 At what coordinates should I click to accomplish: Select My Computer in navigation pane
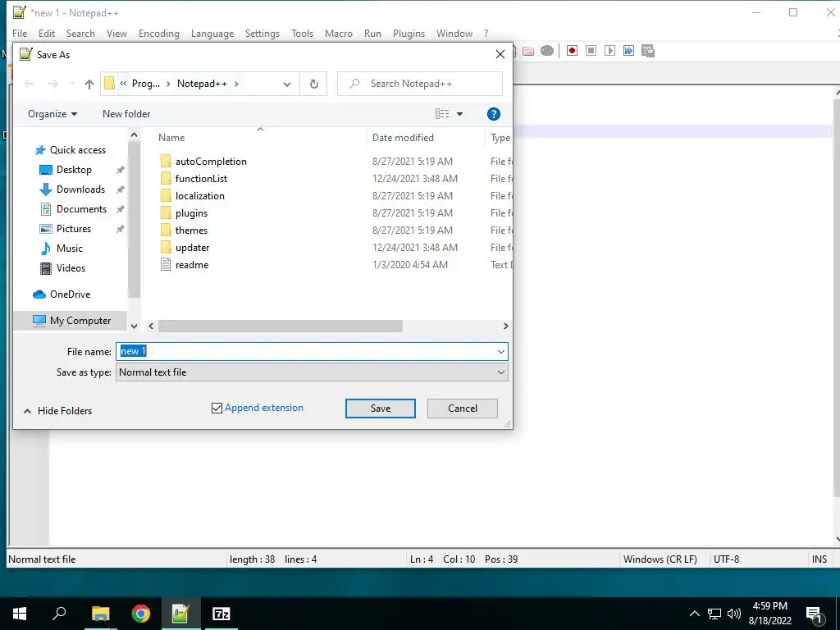71,321
